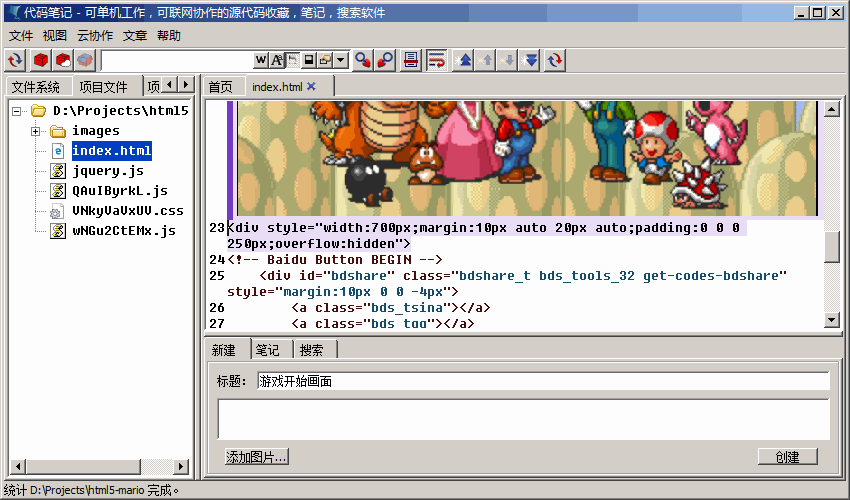Click the reload icon at toolbar end

(555, 60)
